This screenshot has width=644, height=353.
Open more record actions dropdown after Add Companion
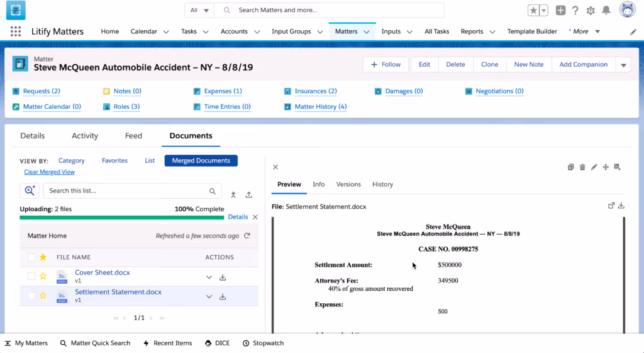(623, 65)
